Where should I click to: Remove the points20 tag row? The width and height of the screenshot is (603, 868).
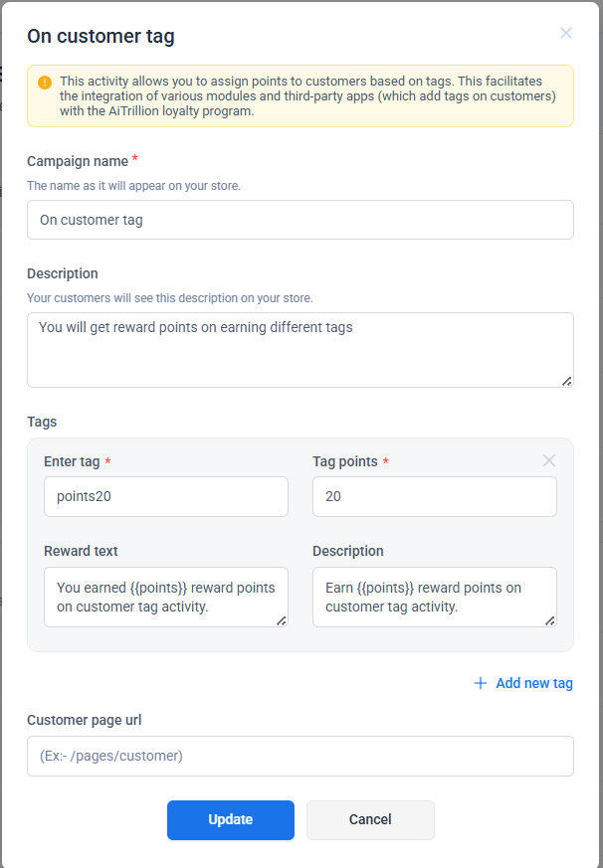pyautogui.click(x=549, y=460)
